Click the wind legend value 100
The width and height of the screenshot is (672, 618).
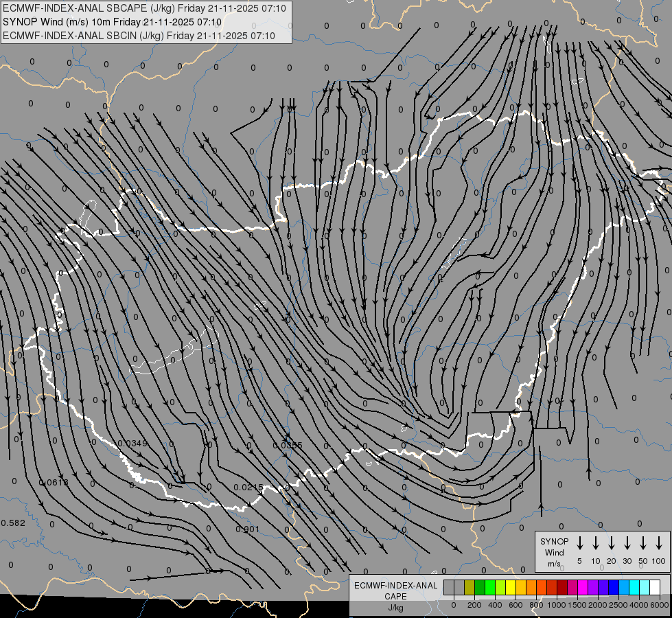(659, 561)
